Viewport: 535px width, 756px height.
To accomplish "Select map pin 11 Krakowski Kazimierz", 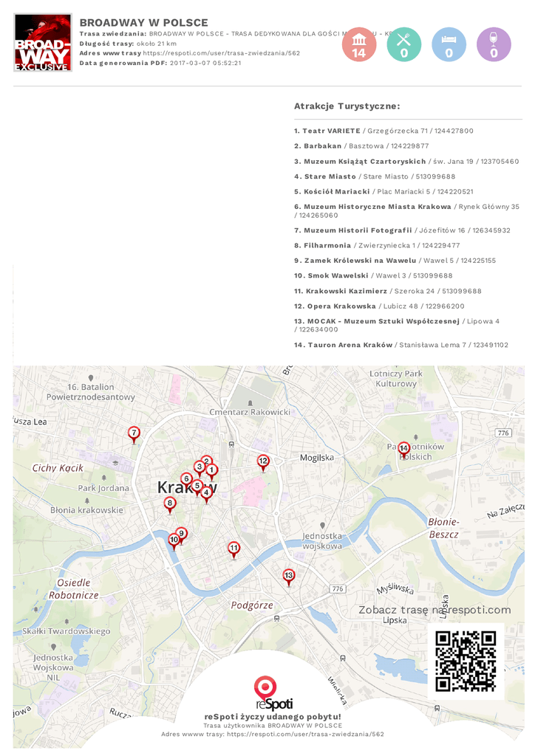I will 234,549.
